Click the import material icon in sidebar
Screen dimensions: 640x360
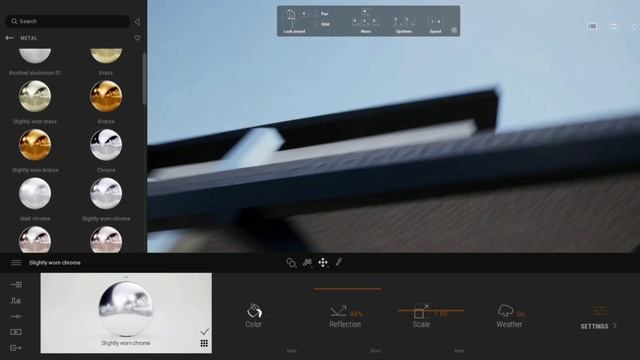click(16, 284)
